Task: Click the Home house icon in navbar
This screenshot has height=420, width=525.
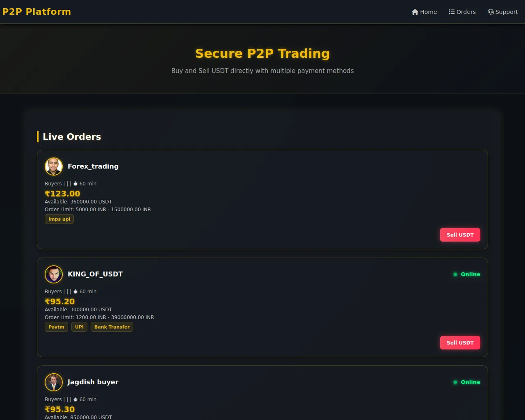Action: [415, 12]
